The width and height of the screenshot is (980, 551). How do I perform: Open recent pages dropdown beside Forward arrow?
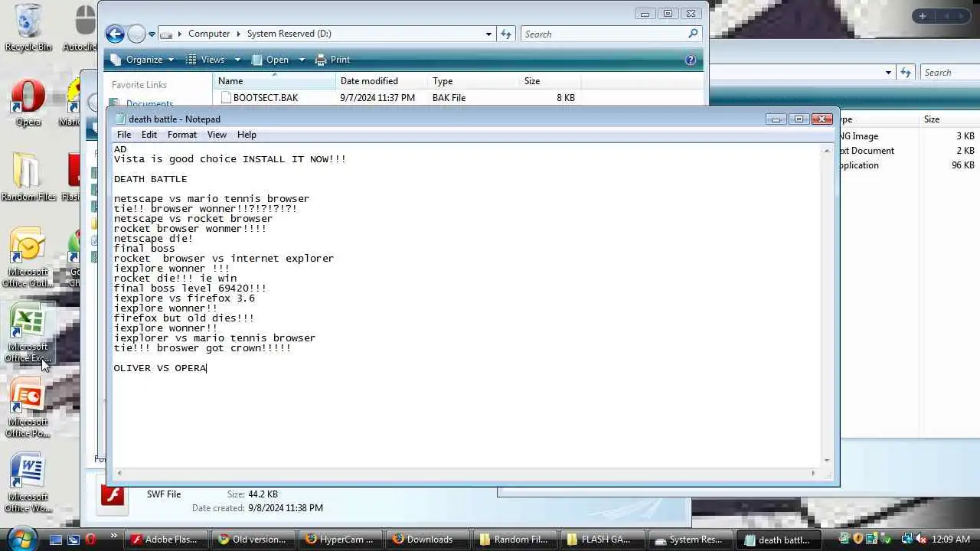click(x=152, y=34)
